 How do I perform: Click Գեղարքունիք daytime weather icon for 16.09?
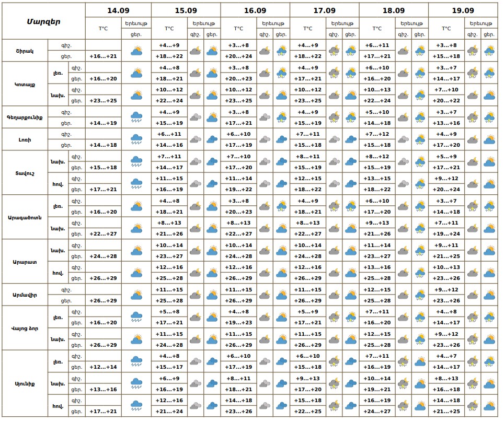click(281, 117)
